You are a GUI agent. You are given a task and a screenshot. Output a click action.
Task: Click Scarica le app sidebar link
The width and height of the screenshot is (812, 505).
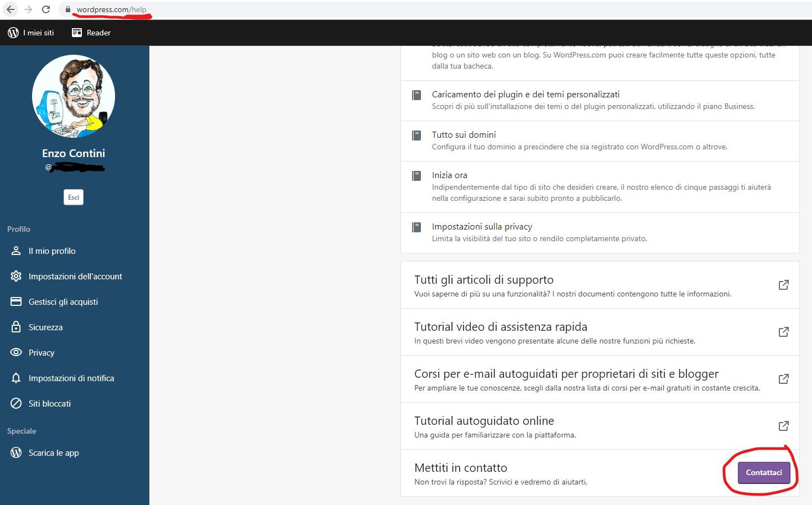tap(54, 453)
